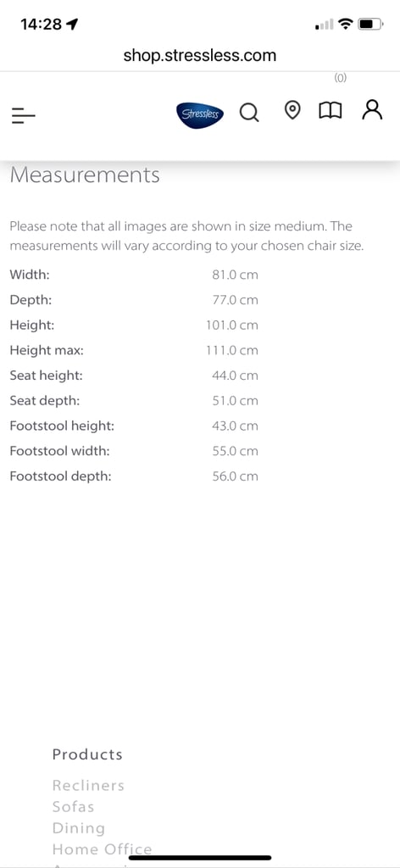This screenshot has height=868, width=400.
Task: Open the user account icon
Action: click(x=372, y=109)
